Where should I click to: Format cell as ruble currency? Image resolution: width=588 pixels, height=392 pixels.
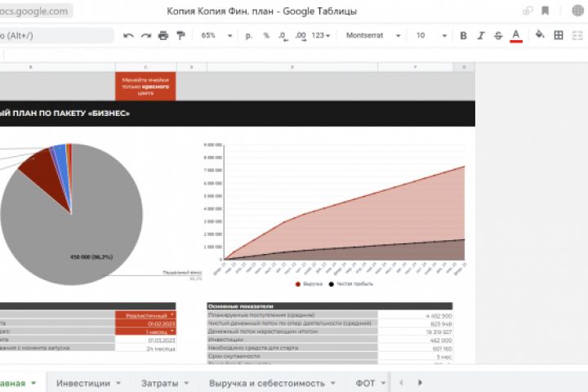point(248,36)
